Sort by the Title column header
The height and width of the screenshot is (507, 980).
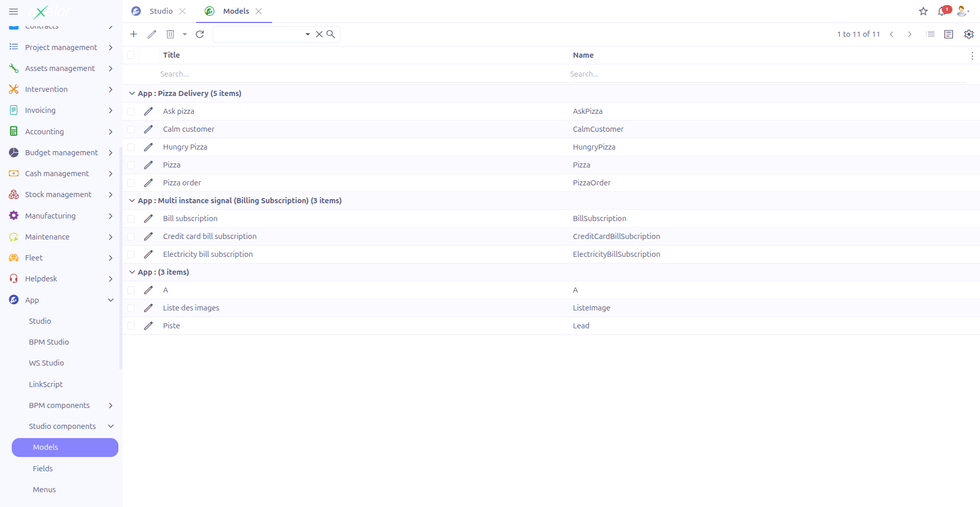point(171,55)
